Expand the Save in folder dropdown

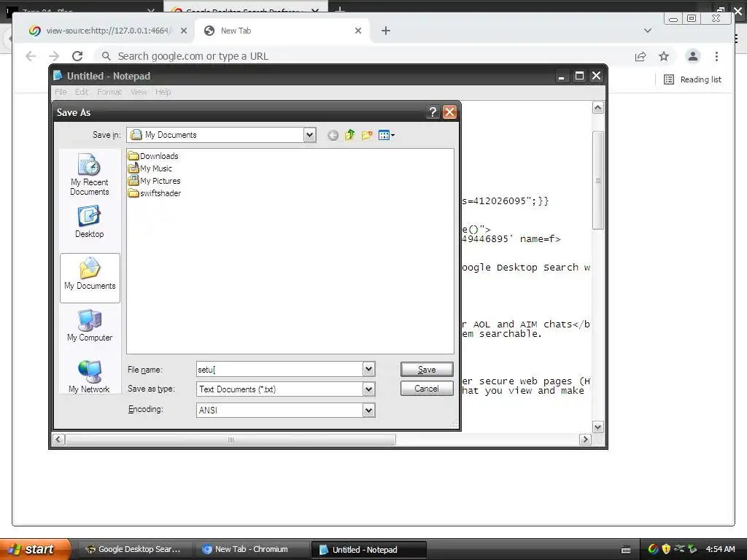(309, 135)
